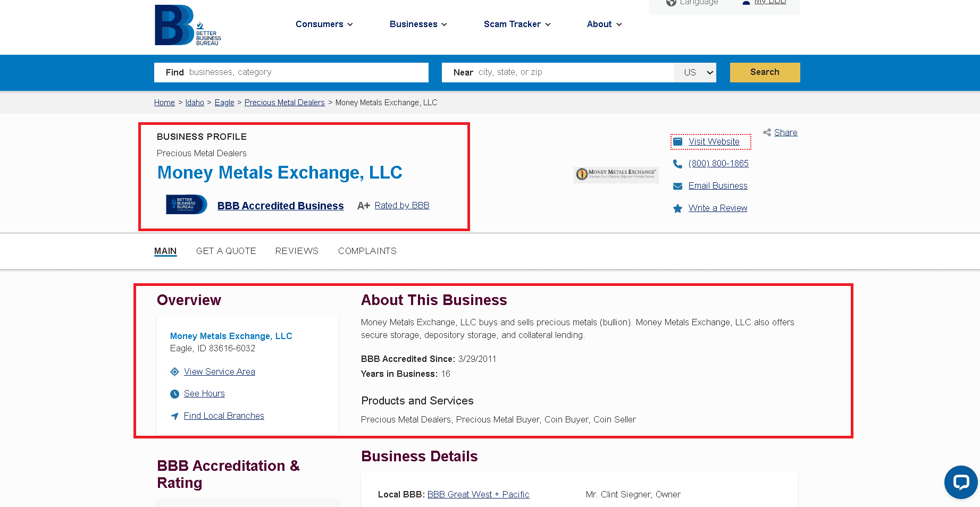Open the BBB Great West + Pacific link

pos(479,495)
